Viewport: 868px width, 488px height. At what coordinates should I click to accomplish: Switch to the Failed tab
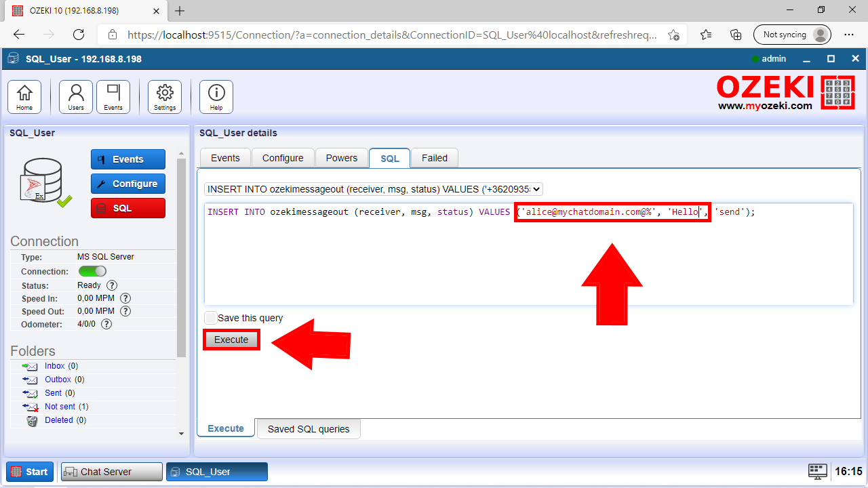435,158
